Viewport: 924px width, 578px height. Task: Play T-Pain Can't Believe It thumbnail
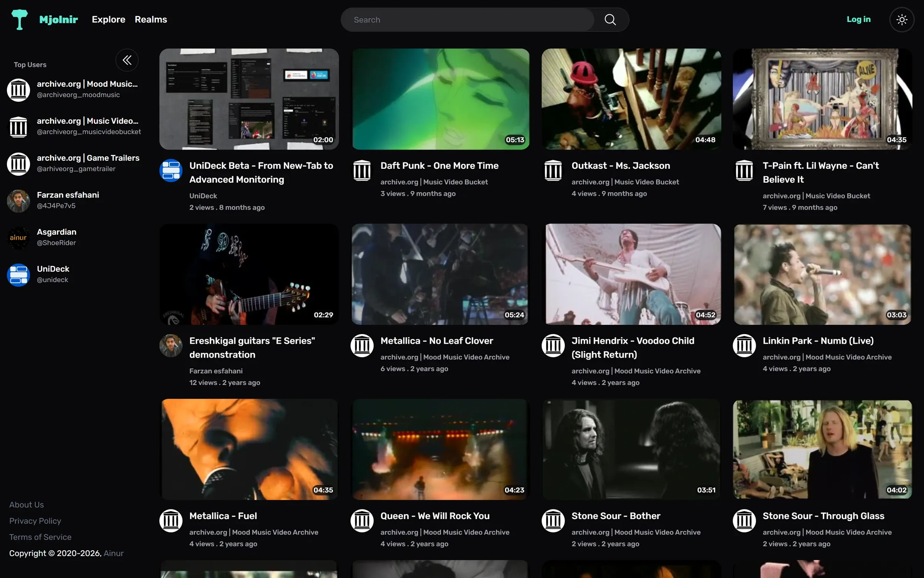click(822, 99)
